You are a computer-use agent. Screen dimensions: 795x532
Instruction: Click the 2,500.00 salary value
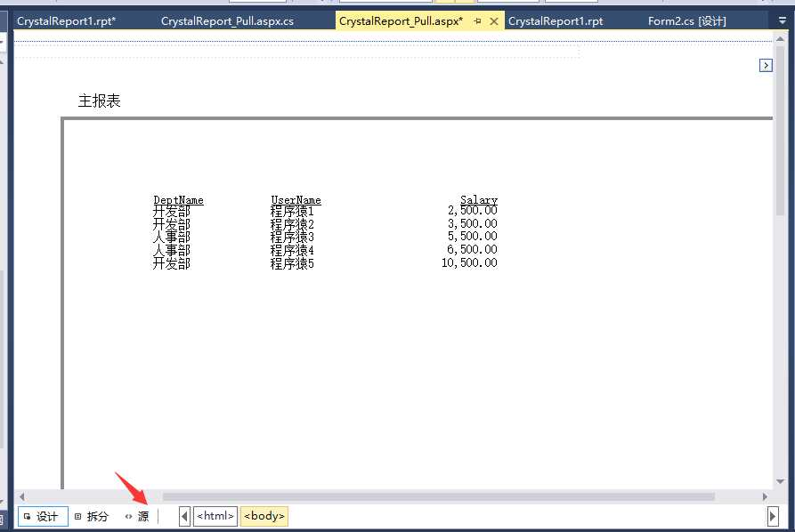[472, 210]
